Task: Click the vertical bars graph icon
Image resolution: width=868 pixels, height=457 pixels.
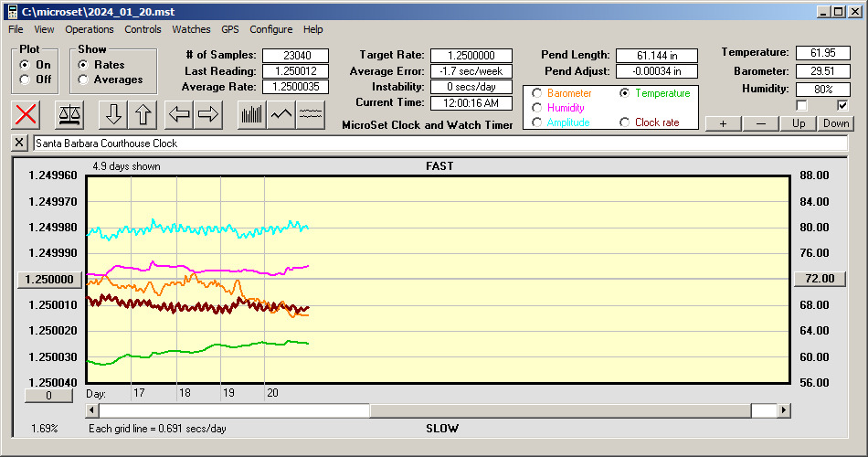Action: coord(252,114)
